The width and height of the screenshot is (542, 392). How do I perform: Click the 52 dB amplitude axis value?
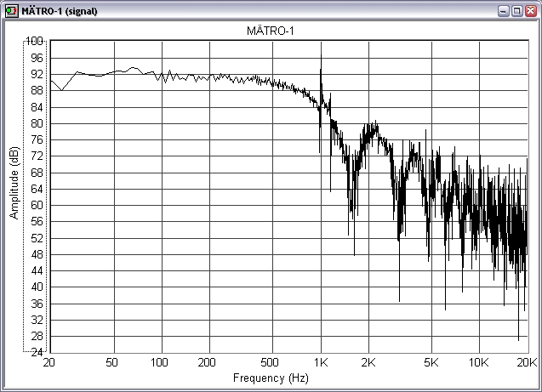click(x=37, y=238)
